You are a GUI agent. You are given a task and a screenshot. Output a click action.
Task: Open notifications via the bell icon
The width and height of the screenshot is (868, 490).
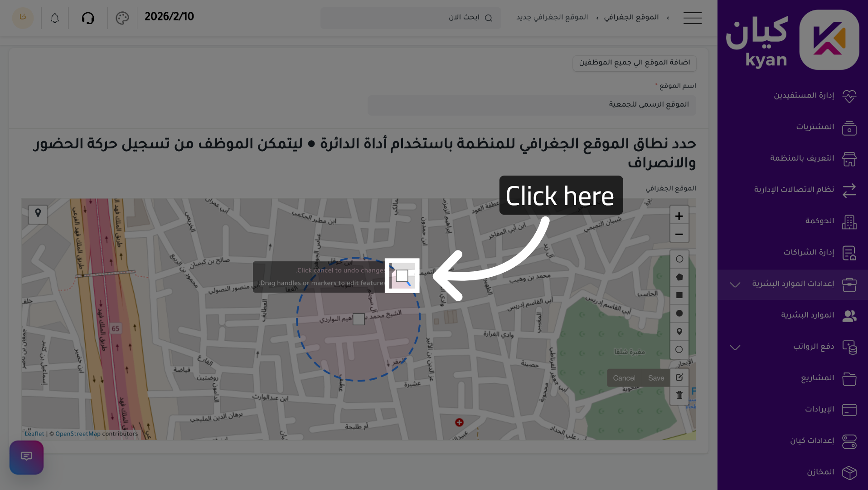54,17
